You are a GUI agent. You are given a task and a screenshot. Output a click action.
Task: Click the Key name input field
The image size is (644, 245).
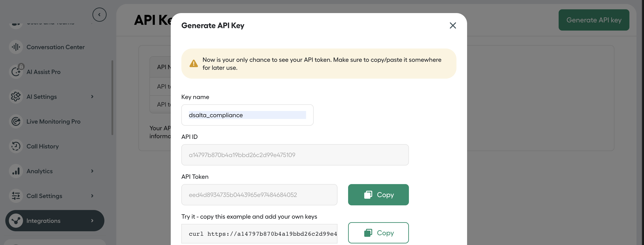click(247, 115)
